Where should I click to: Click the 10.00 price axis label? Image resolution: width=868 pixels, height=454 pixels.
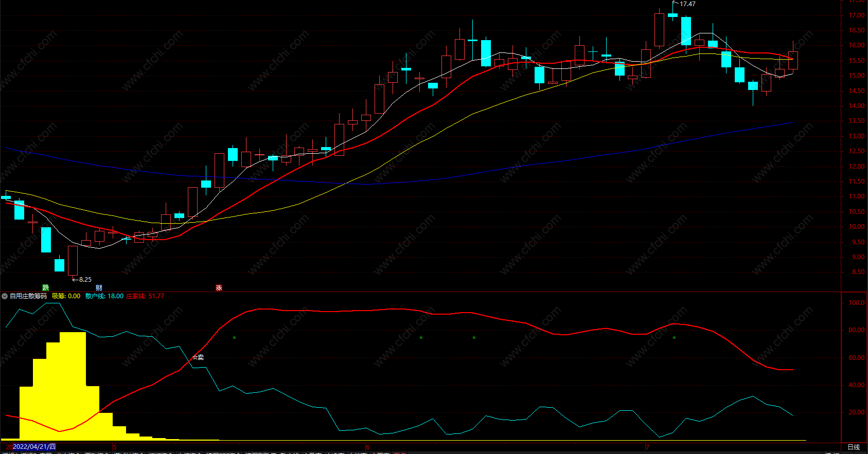click(857, 227)
